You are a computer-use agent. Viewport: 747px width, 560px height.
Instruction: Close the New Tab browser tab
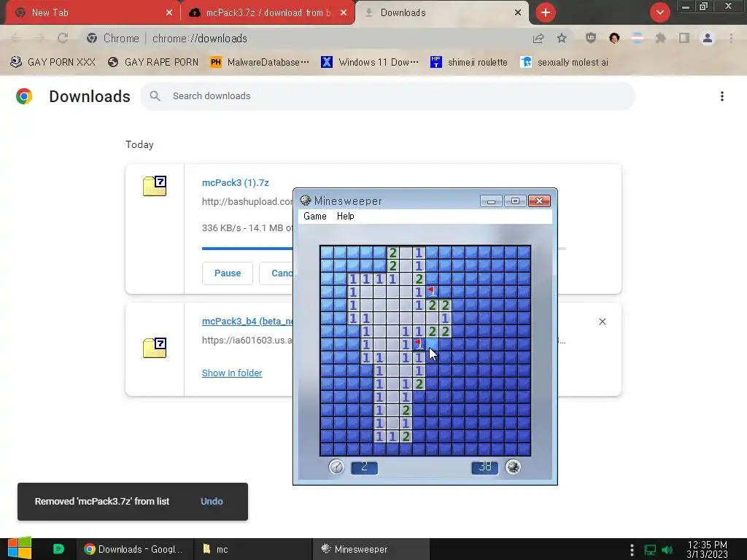click(169, 13)
